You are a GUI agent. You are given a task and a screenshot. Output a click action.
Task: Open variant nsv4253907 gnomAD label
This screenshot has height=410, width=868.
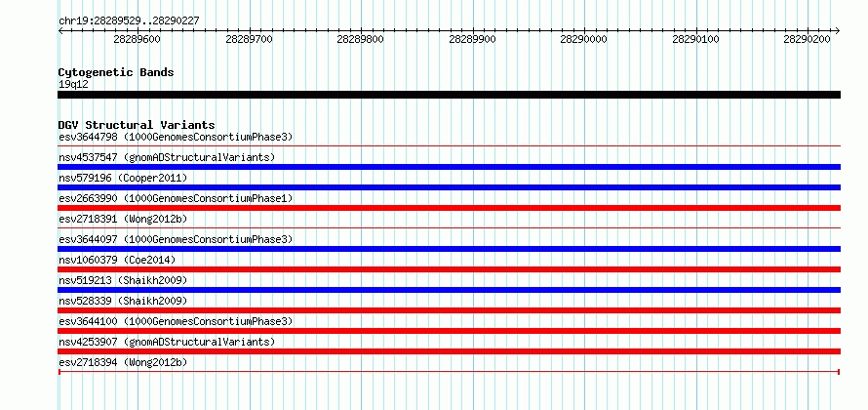[x=167, y=342]
